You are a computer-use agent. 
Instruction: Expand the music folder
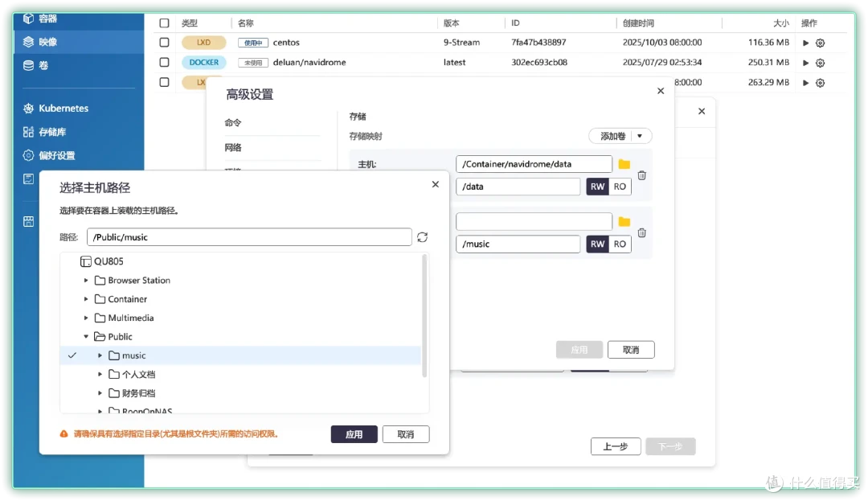pyautogui.click(x=100, y=355)
